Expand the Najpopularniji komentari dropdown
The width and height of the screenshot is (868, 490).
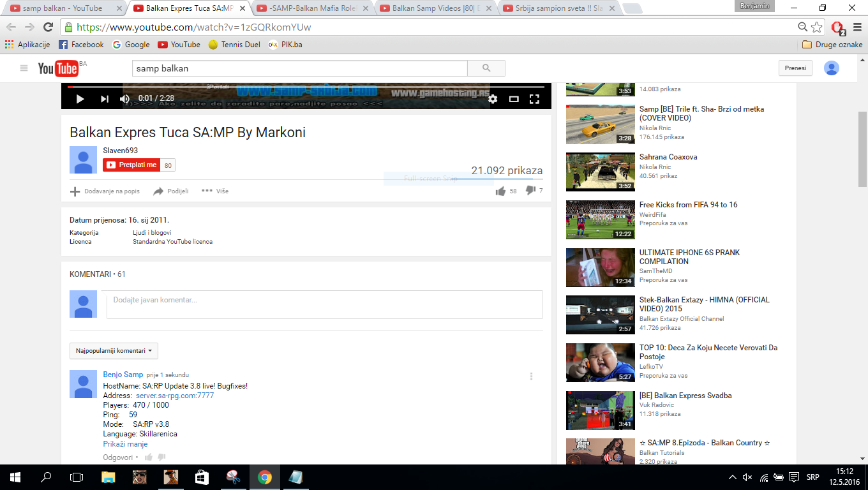[114, 351]
